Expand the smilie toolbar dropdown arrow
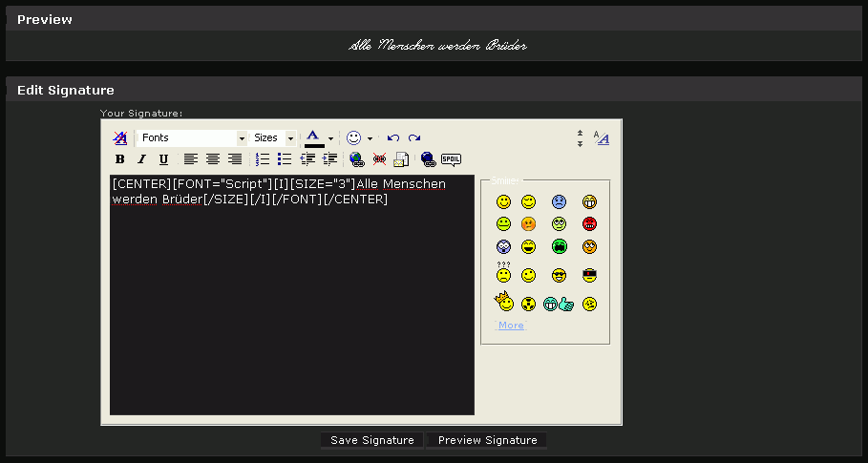This screenshot has height=463, width=868. tap(370, 138)
